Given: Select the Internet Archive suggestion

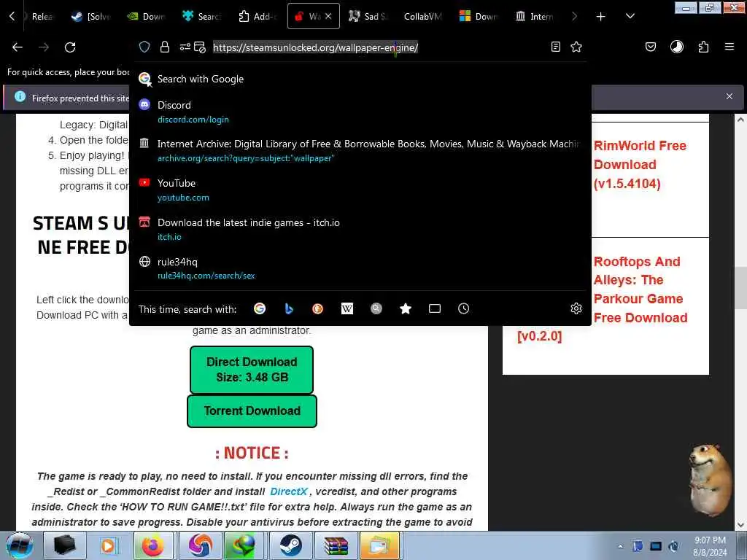Looking at the screenshot, I should click(x=360, y=151).
